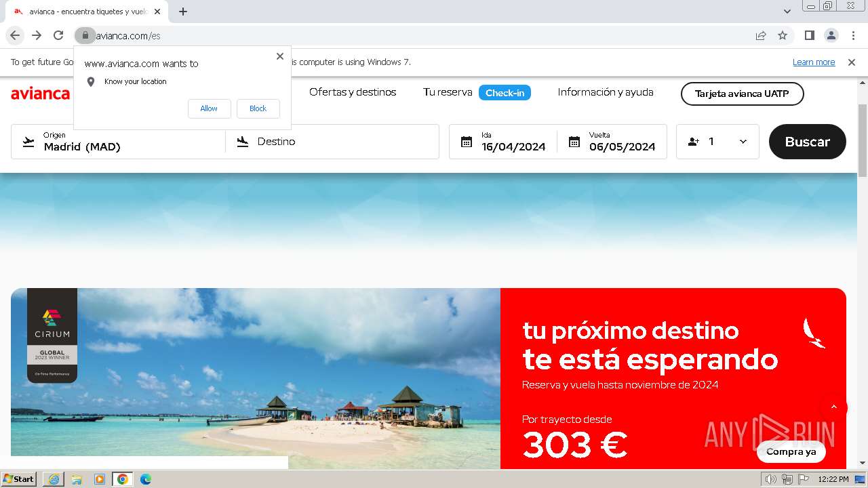Click the 303 € price text
The height and width of the screenshot is (488, 868).
575,445
